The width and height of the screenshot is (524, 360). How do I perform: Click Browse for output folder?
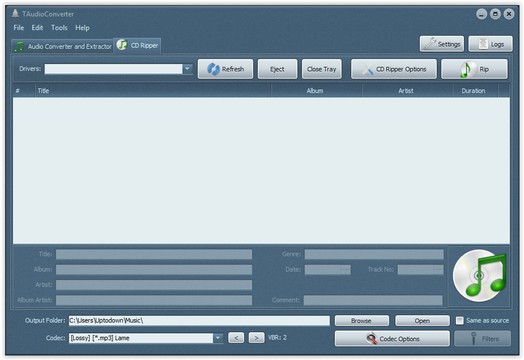[362, 321]
